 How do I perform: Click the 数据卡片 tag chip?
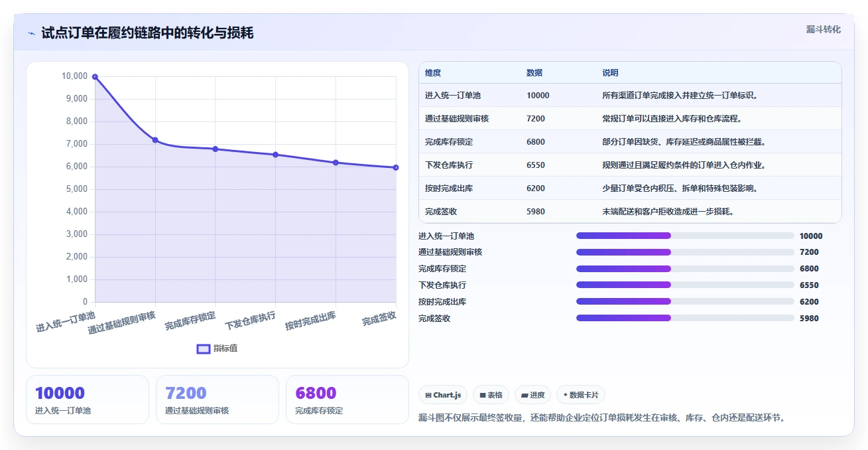(581, 395)
